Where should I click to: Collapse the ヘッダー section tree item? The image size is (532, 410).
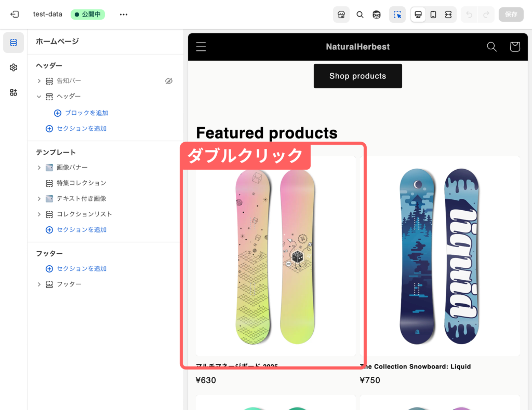point(39,97)
